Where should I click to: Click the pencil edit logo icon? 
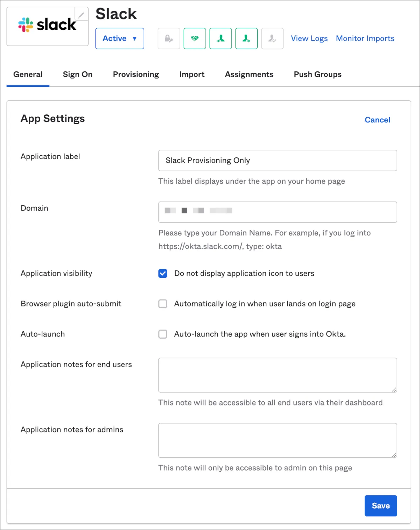(x=81, y=15)
